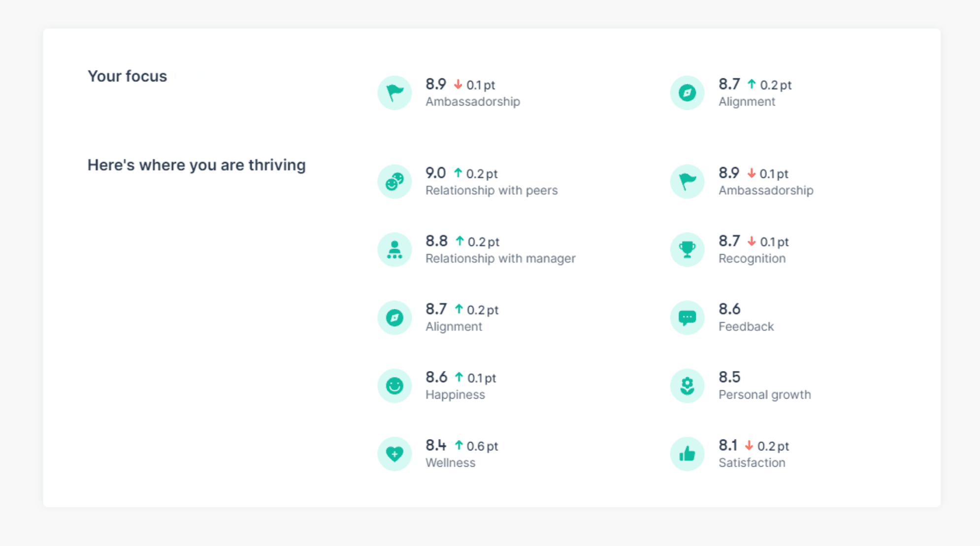Click the 8.5 Personal growth score

729,377
